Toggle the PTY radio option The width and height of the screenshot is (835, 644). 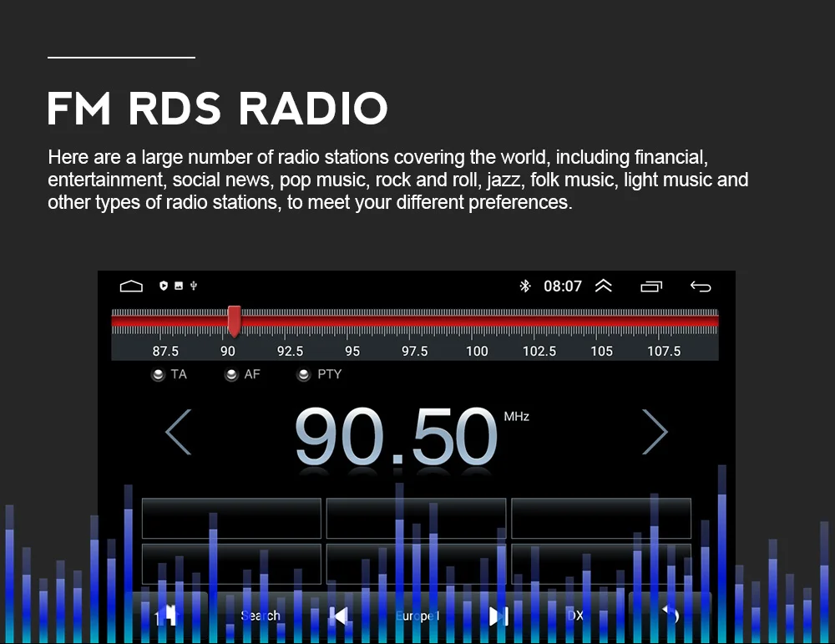[x=318, y=374]
